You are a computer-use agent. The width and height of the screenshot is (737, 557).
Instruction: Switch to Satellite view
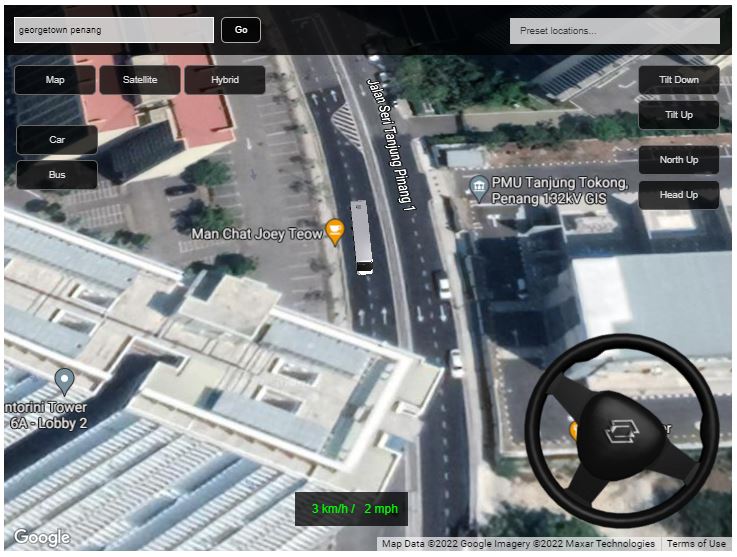pyautogui.click(x=140, y=80)
